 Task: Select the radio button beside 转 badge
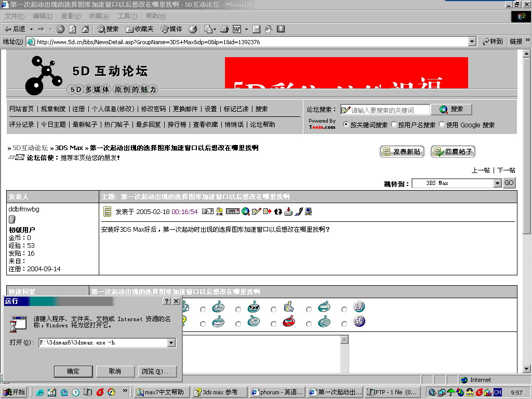click(x=344, y=324)
